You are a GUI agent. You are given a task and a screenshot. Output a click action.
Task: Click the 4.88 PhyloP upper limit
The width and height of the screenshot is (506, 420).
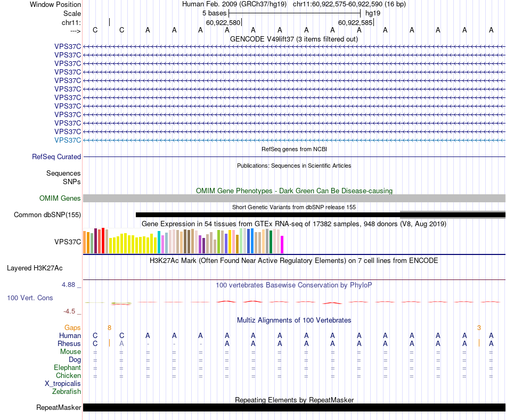68,285
